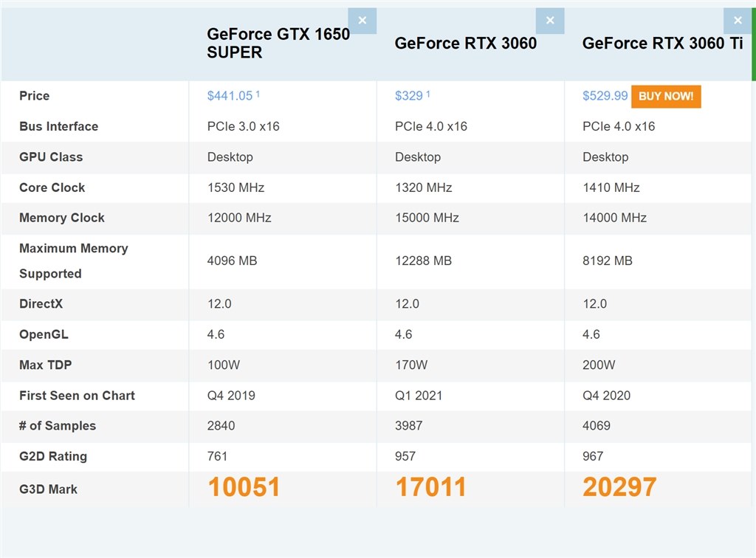Click the 17011 G3D Mark score
This screenshot has height=558, width=756.
[430, 486]
